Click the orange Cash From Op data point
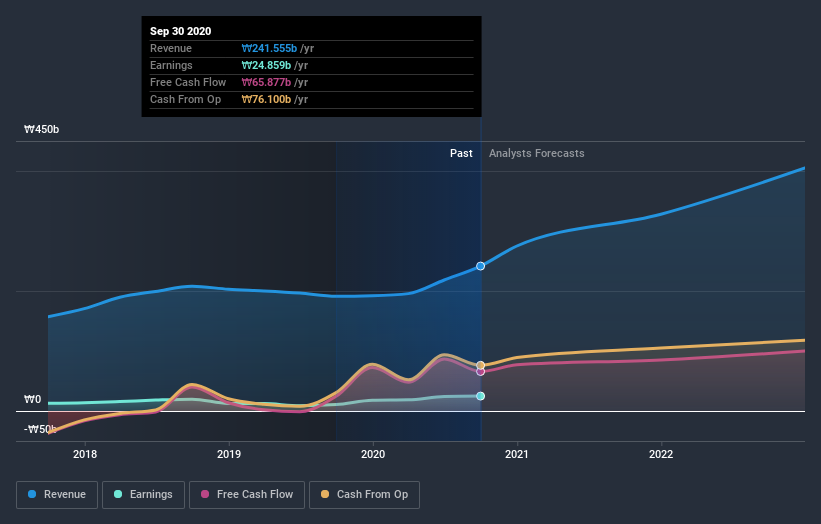The image size is (821, 524). tap(480, 365)
